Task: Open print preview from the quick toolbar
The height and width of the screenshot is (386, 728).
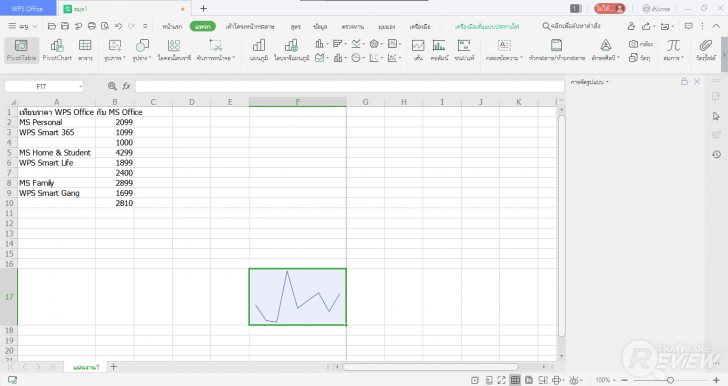Action: [105, 26]
